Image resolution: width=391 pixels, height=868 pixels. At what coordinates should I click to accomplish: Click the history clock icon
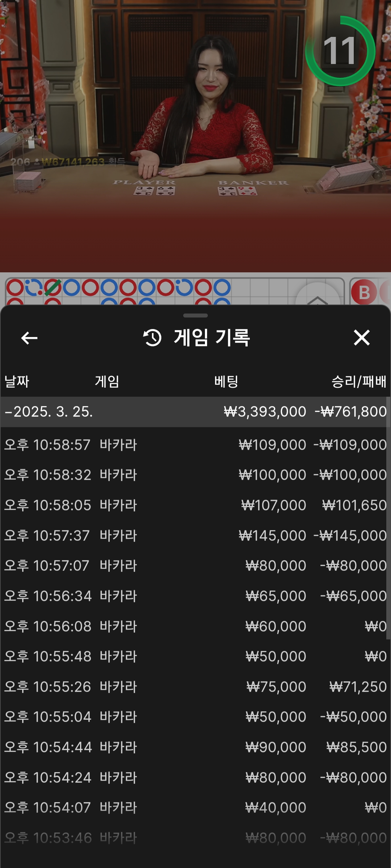[x=152, y=338]
